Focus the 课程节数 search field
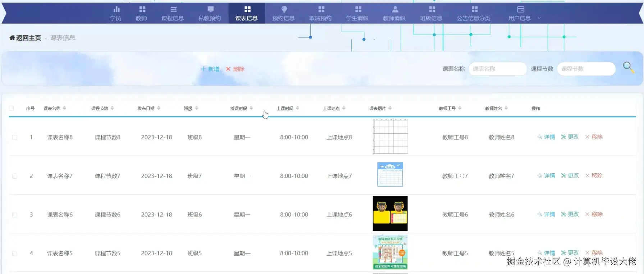The image size is (644, 274). point(586,69)
